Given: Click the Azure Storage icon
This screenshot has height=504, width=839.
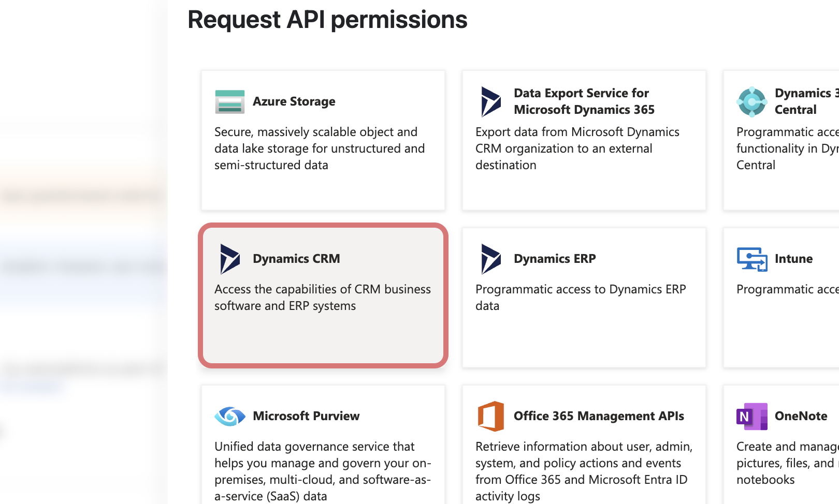Looking at the screenshot, I should [229, 101].
